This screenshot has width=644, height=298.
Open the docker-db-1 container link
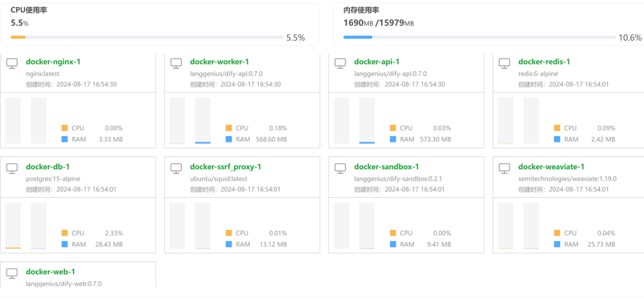pos(48,167)
